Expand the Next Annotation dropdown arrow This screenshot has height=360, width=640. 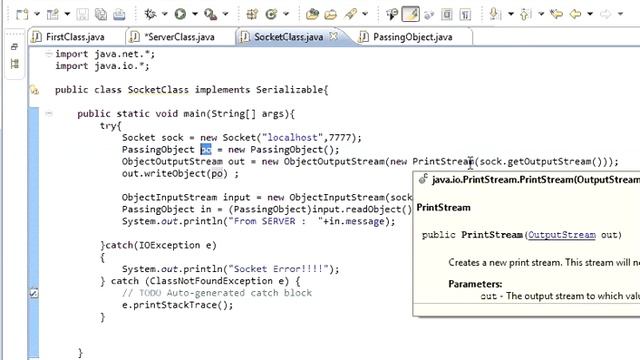511,14
